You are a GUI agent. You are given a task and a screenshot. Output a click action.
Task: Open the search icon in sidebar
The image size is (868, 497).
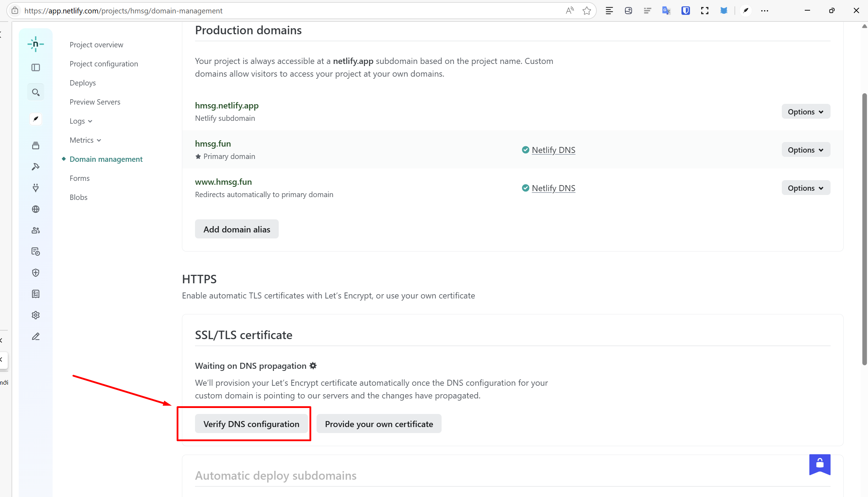pos(35,92)
